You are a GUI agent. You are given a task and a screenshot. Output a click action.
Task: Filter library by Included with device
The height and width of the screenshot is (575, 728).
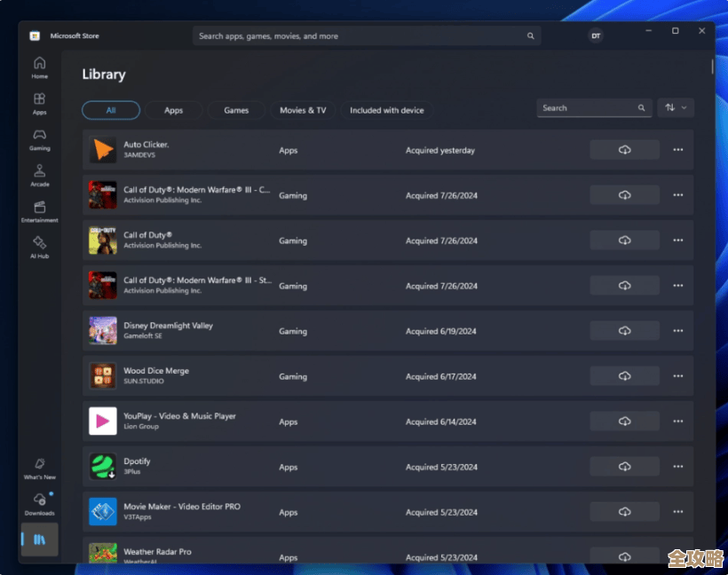[386, 111]
